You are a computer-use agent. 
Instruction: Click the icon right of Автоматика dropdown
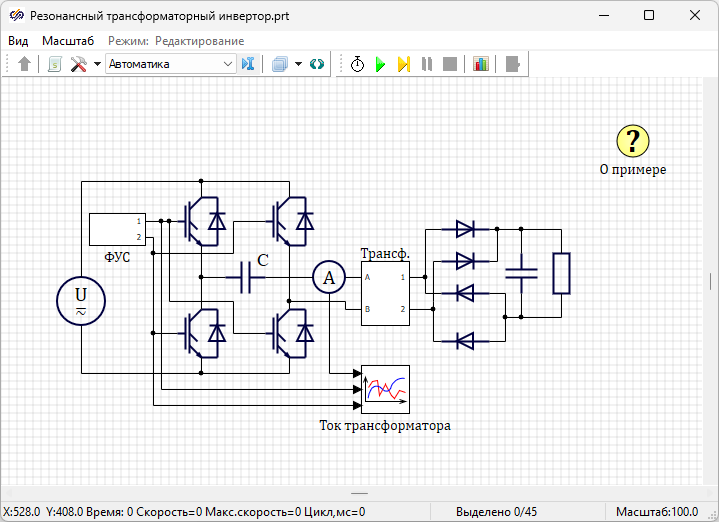point(249,64)
